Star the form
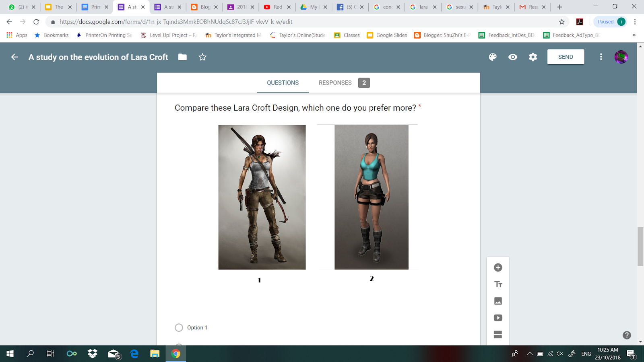Image resolution: width=644 pixels, height=362 pixels. [x=202, y=57]
